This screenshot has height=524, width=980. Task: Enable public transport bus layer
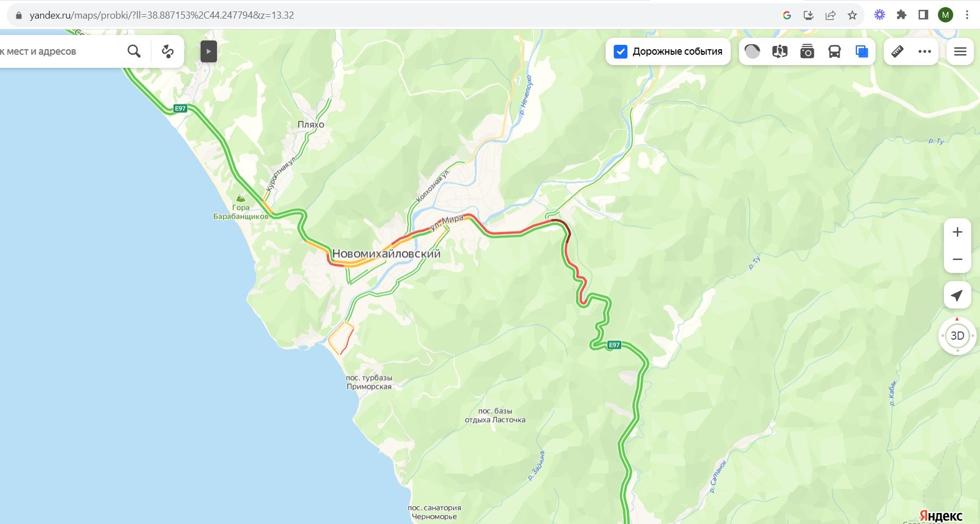pyautogui.click(x=835, y=51)
